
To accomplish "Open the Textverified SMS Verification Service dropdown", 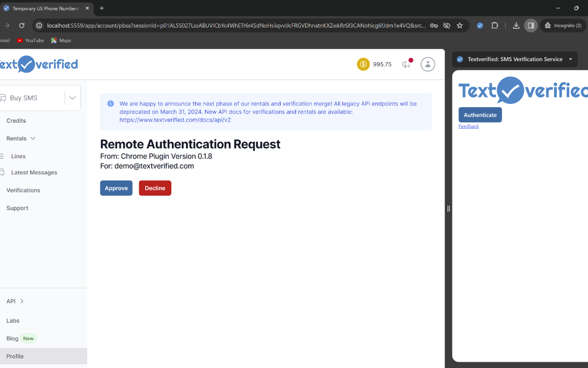I will tap(570, 59).
